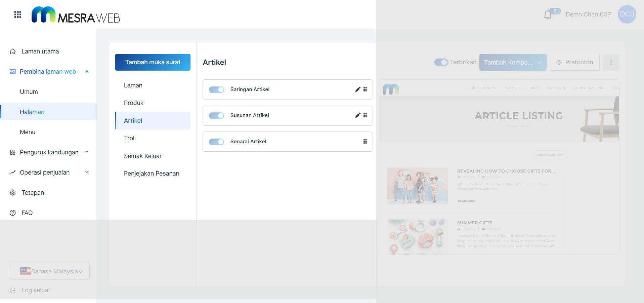This screenshot has height=303, width=644.
Task: Edit Saringan Artikel with pencil icon
Action: click(x=358, y=89)
